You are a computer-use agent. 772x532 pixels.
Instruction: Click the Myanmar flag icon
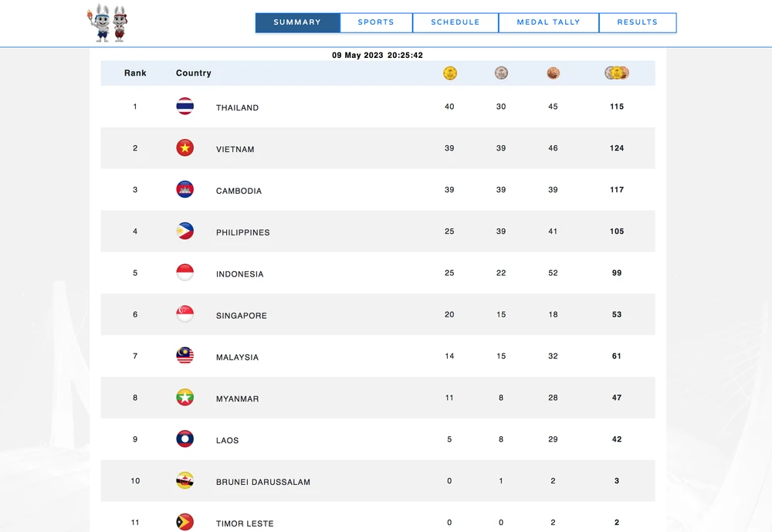(185, 398)
